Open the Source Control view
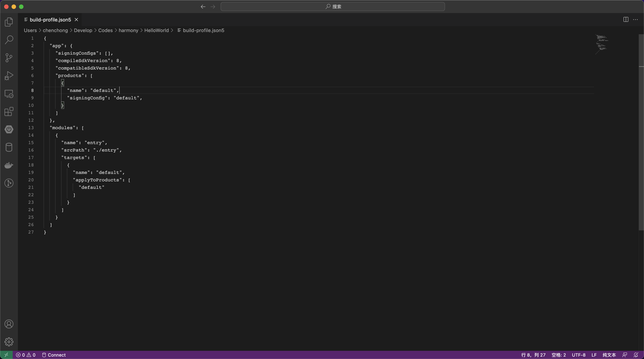This screenshot has height=359, width=644. (9, 58)
